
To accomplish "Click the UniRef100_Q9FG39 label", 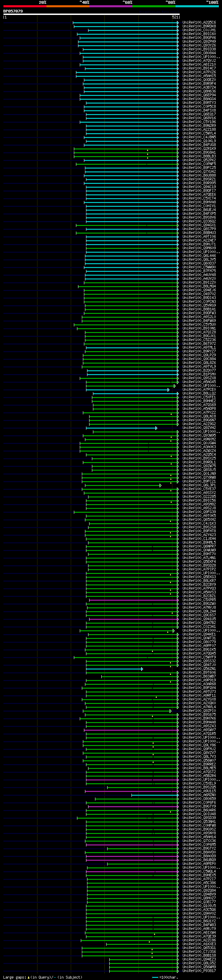I will pos(199,512).
